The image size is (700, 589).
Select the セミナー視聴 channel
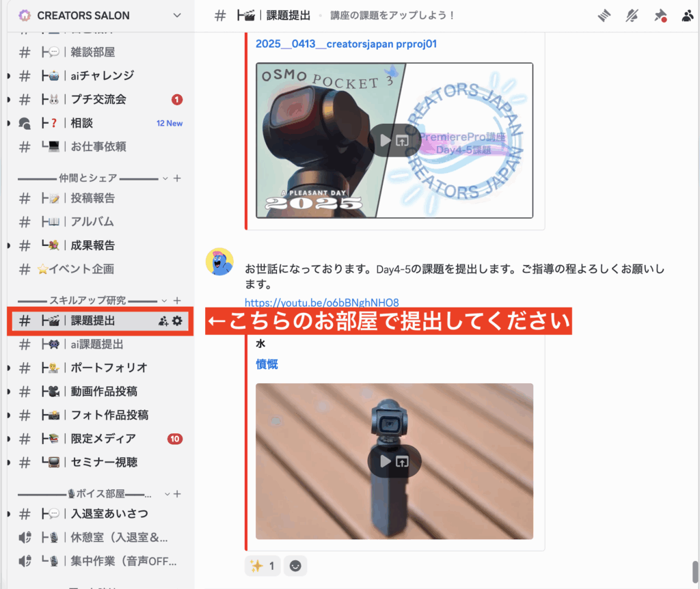100,463
